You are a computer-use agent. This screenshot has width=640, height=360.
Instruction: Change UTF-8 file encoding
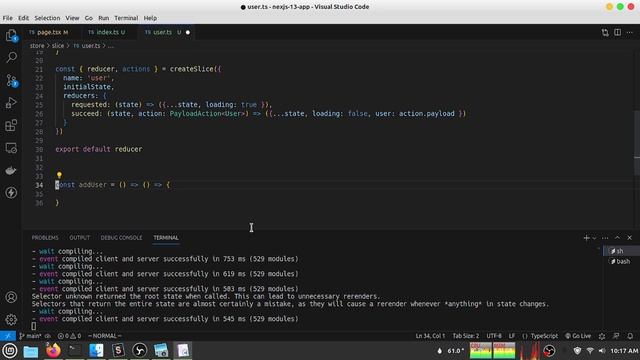(494, 336)
